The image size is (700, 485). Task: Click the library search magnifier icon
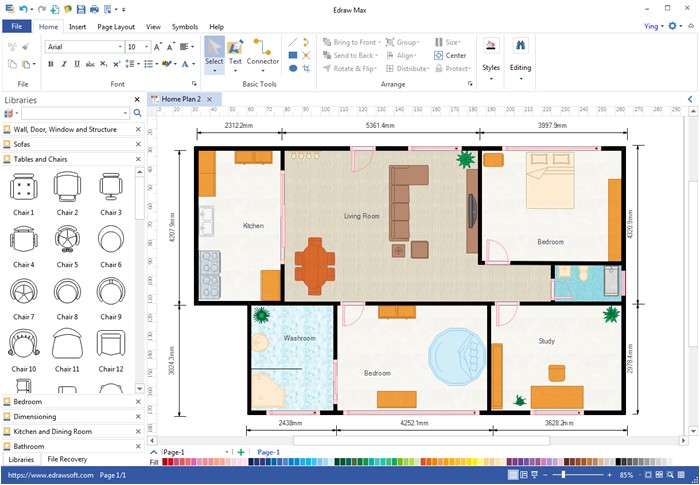pyautogui.click(x=138, y=114)
